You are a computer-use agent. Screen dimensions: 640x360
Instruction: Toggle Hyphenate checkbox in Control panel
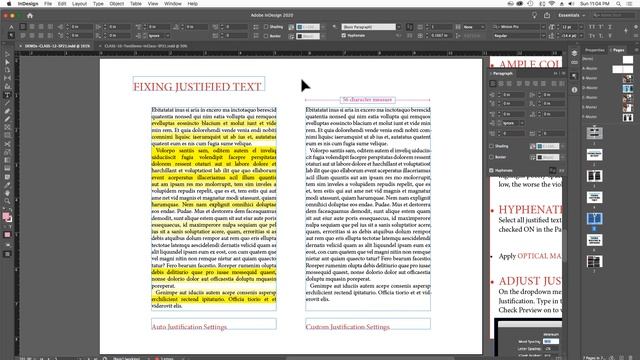pyautogui.click(x=344, y=36)
